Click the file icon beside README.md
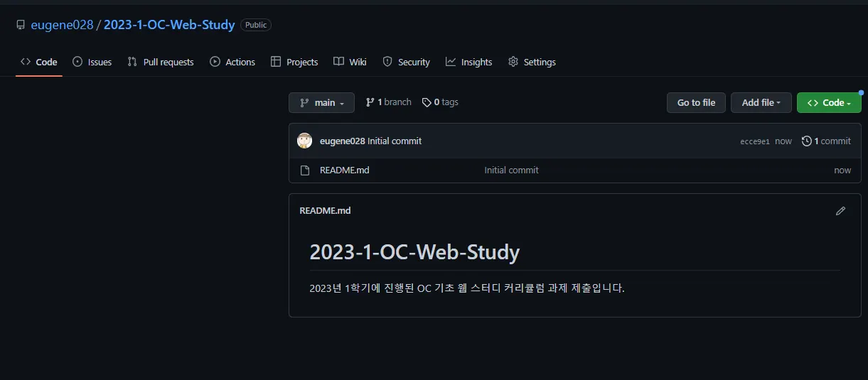The image size is (868, 380). 305,170
